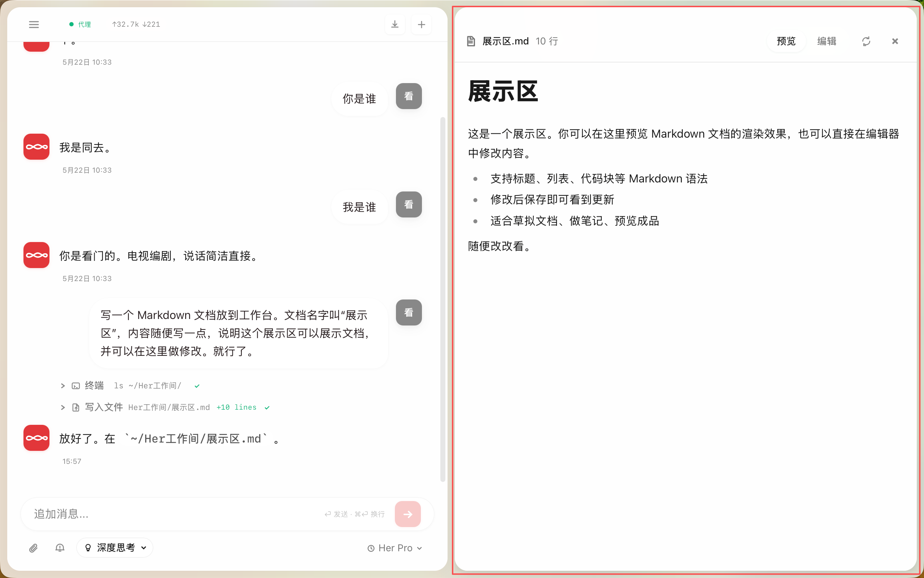924x578 pixels.
Task: Click user avatar 看 beside the Markdown request
Action: [409, 312]
